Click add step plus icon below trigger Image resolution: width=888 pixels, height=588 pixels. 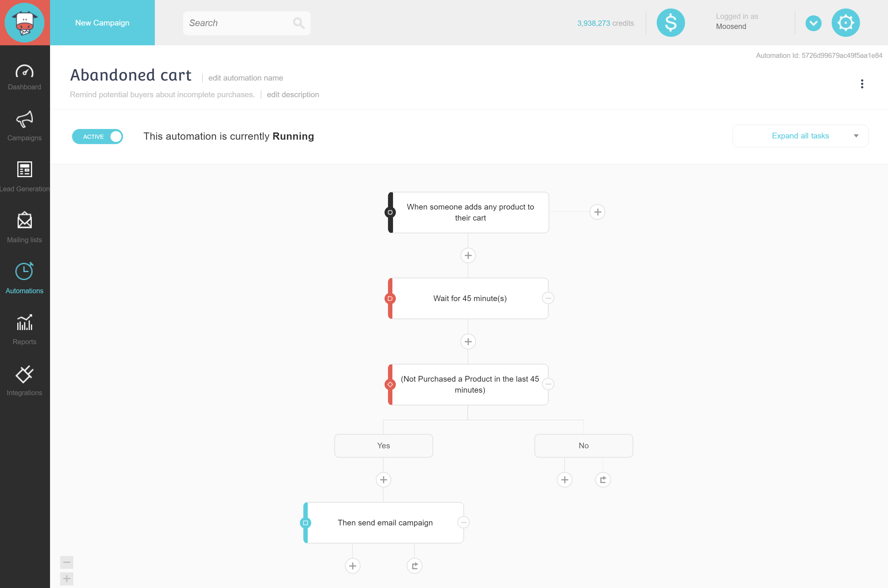(x=468, y=255)
